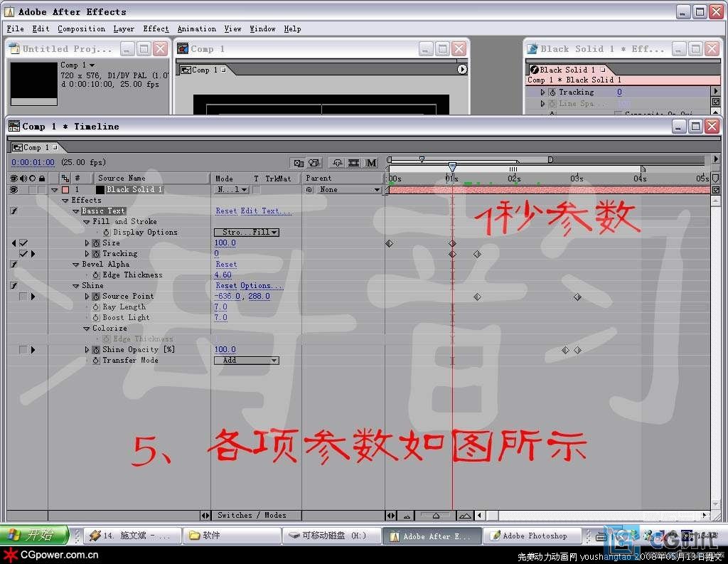
Task: Click the timeline zoom slider at the bottom
Action: point(436,515)
